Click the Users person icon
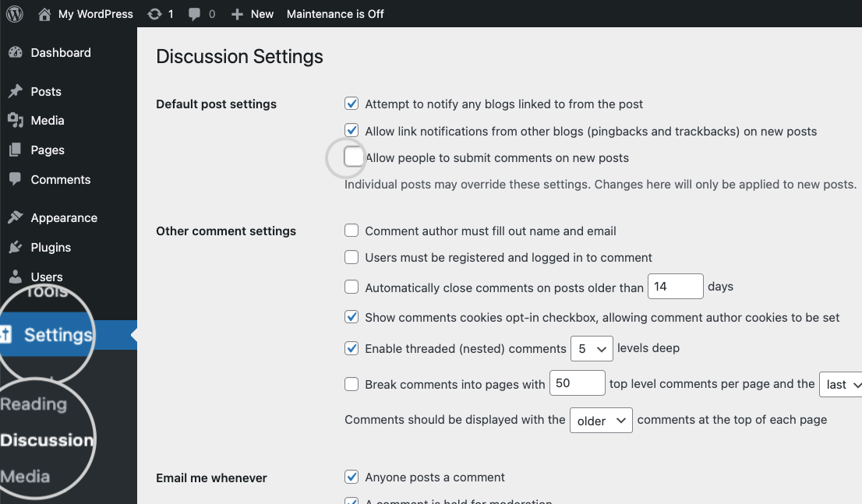Screen dimensions: 862x504 pyautogui.click(x=16, y=277)
